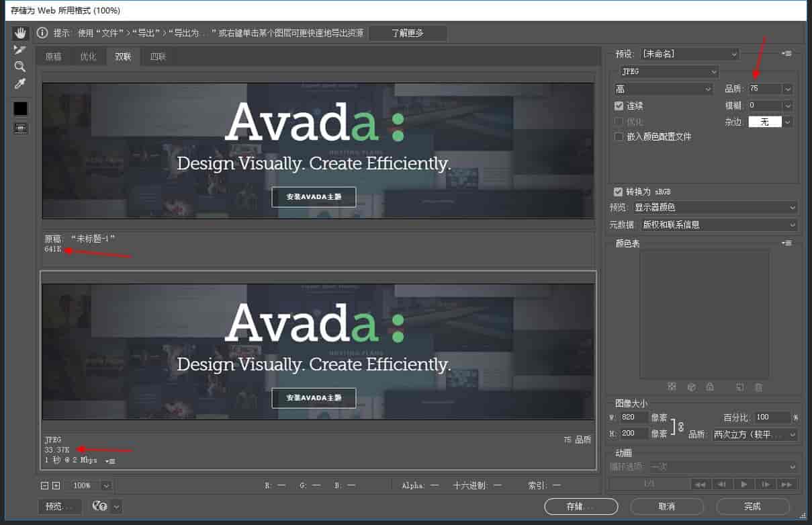This screenshot has height=525, width=812.
Task: Open the color table panel menu icon
Action: click(x=787, y=243)
